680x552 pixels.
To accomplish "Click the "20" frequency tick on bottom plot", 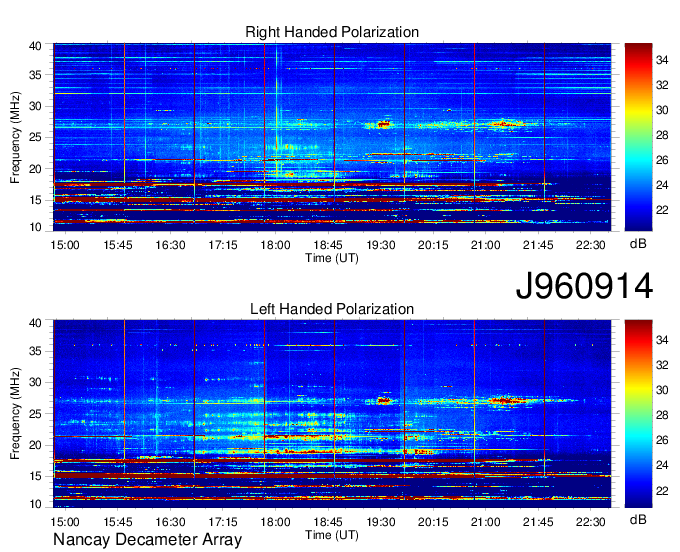I will 35,445.
